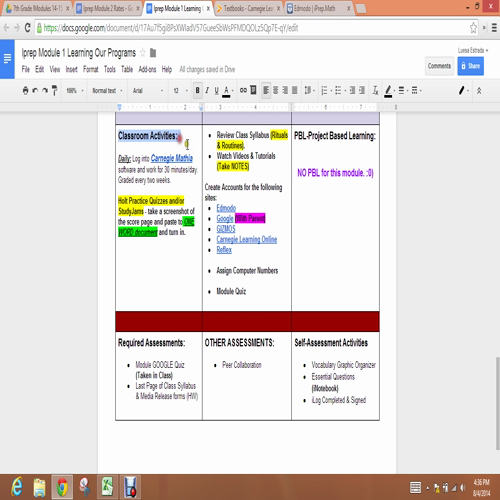Open the Normal text style dropdown
This screenshot has height=500, width=500.
(107, 90)
